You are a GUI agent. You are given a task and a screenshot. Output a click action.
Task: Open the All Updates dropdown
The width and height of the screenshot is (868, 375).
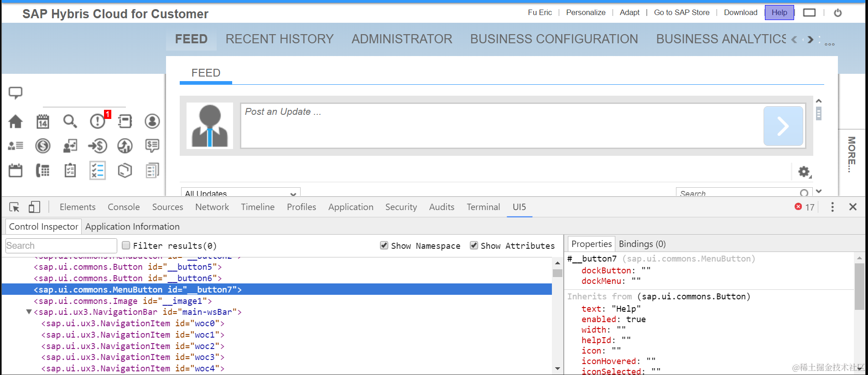tap(241, 192)
